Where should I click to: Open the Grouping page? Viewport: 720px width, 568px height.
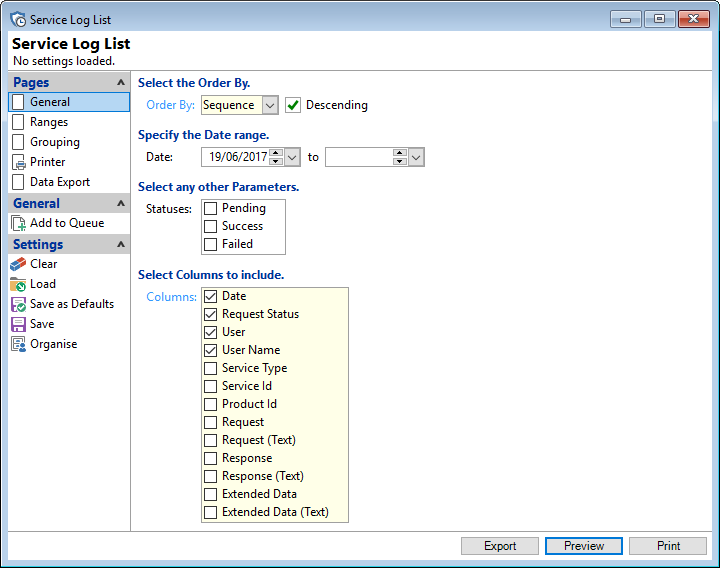54,142
